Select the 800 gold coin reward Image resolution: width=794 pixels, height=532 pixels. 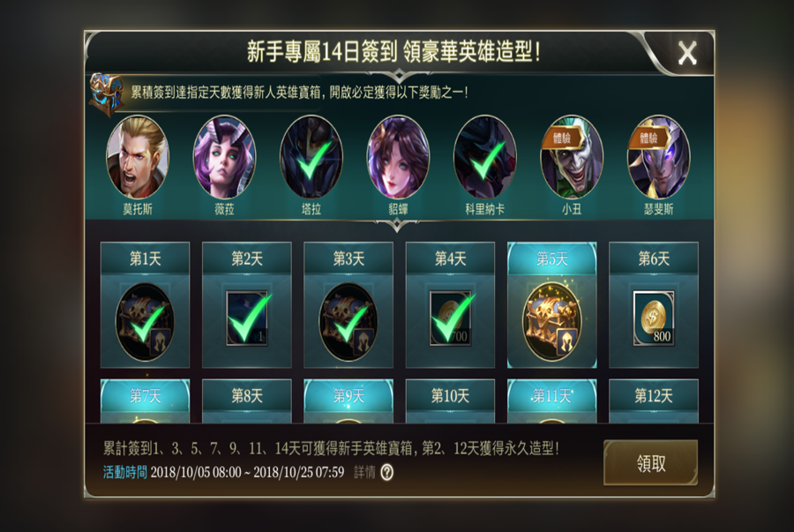coord(654,318)
